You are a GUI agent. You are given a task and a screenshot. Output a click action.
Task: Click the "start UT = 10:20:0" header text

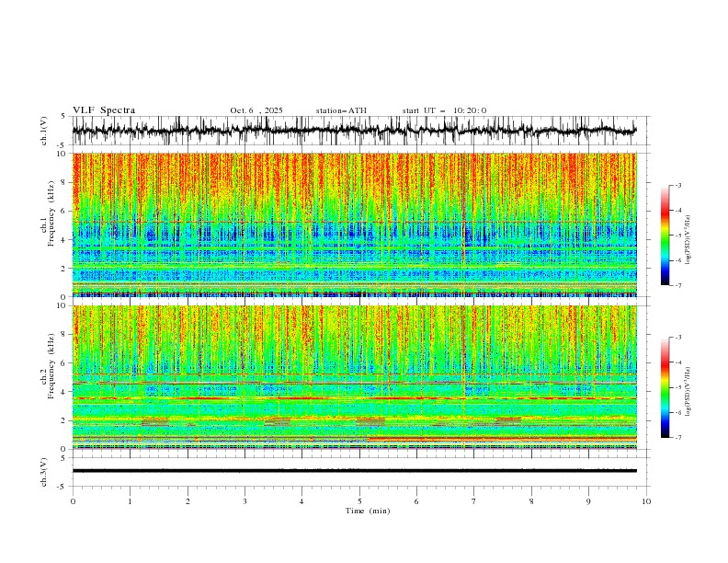pos(444,110)
